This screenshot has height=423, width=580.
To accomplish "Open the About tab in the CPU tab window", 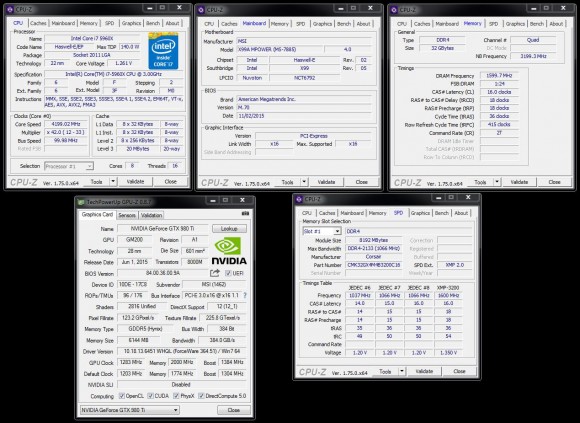I will pyautogui.click(x=172, y=23).
